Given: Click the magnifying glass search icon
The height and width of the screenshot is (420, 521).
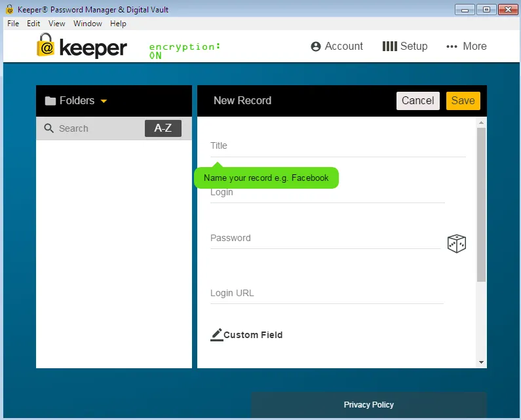Looking at the screenshot, I should coord(49,128).
